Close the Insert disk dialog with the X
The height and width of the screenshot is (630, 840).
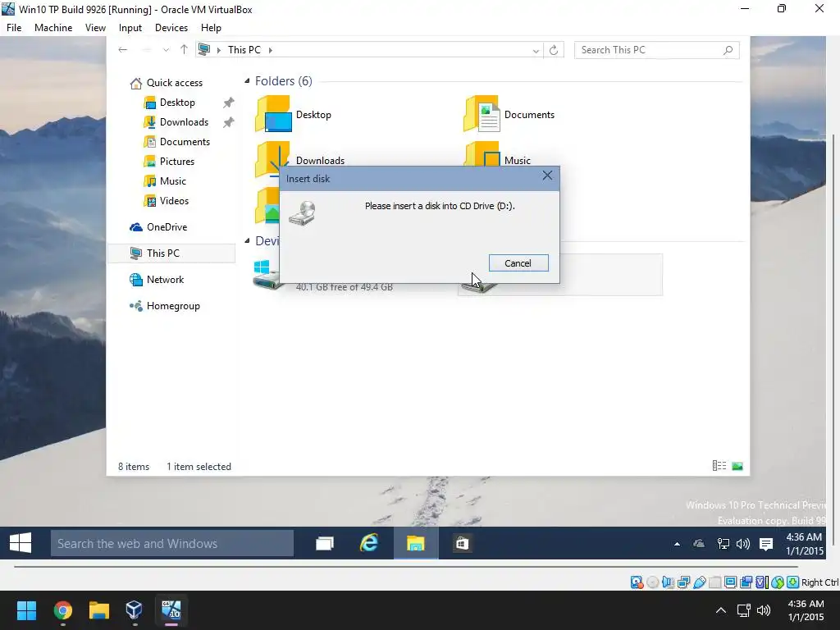[x=547, y=176]
